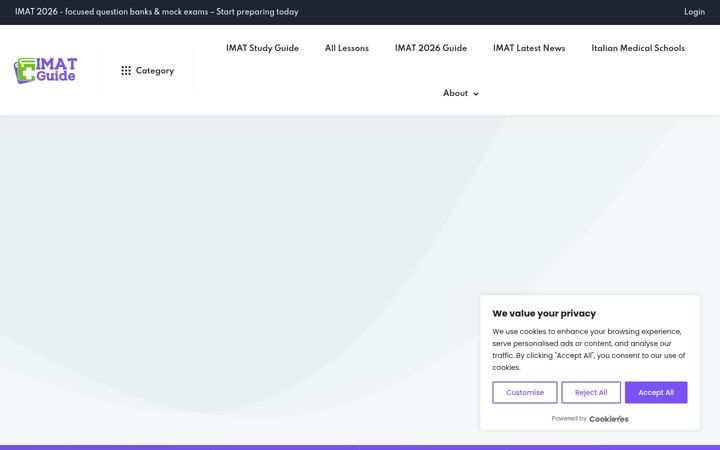View IMAT Latest News
720x450 pixels.
tap(529, 48)
